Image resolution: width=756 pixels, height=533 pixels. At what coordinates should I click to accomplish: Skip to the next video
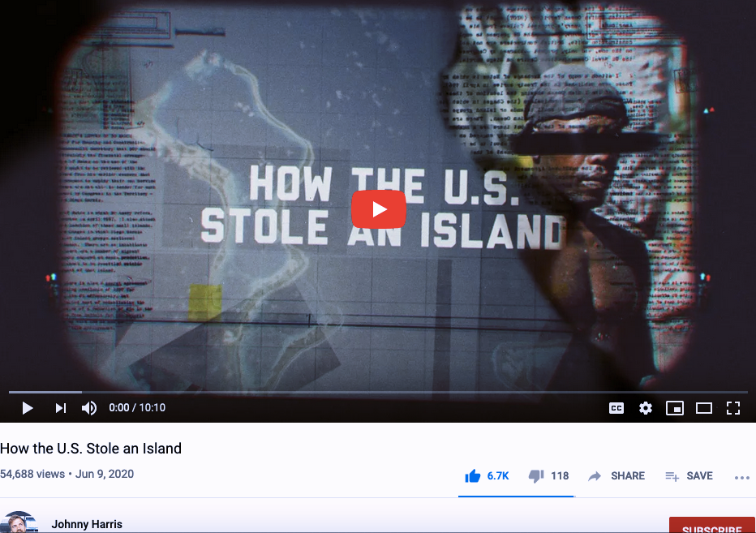60,408
